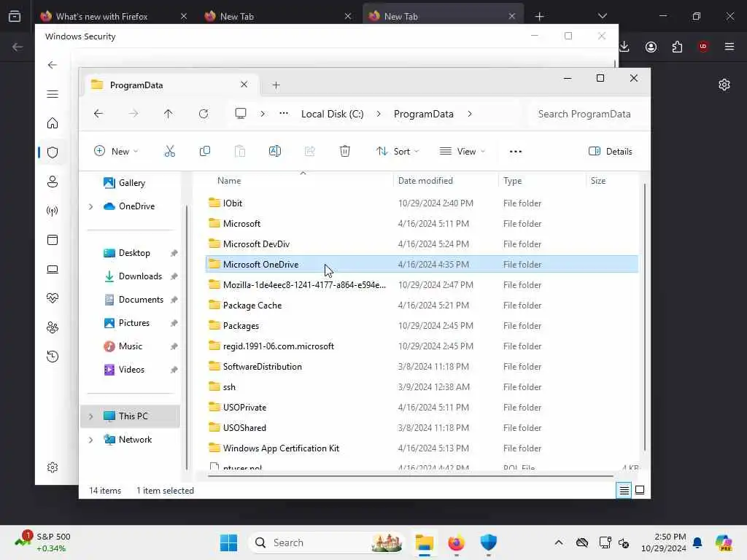Open the Sort dropdown menu
The height and width of the screenshot is (560, 747).
398,152
